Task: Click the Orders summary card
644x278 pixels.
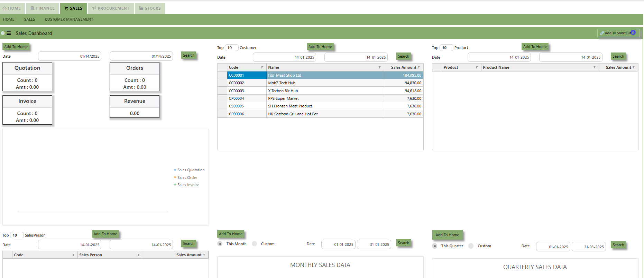Action: click(x=135, y=77)
